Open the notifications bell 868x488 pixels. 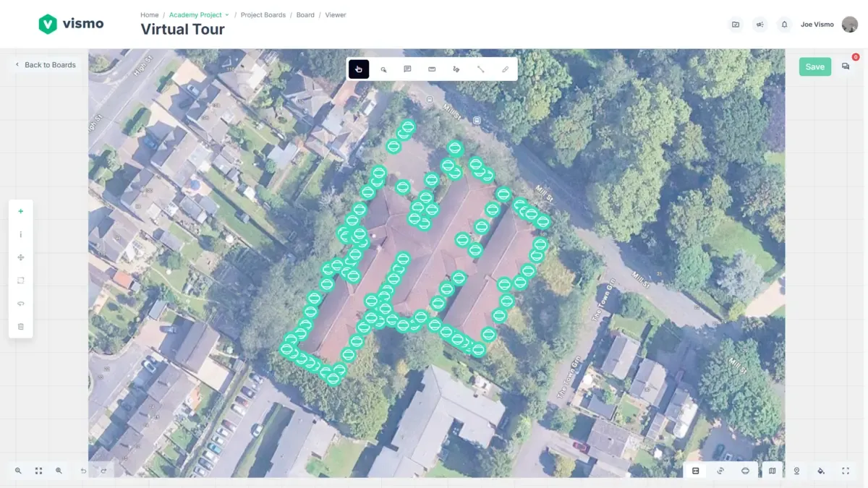click(784, 25)
